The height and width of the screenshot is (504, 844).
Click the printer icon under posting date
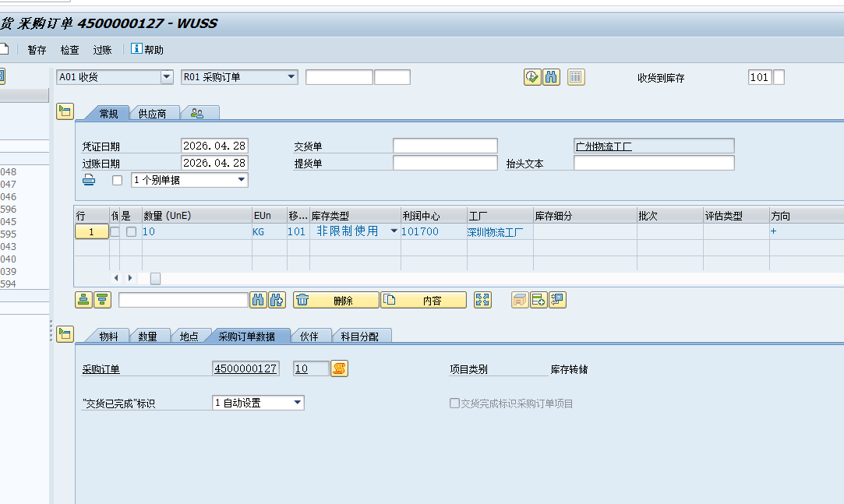pyautogui.click(x=90, y=181)
